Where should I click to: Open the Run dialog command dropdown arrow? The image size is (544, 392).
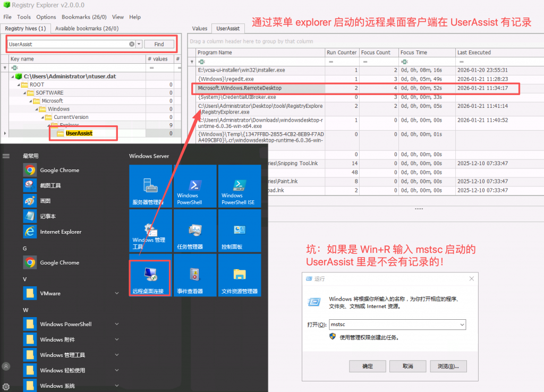[x=462, y=325]
